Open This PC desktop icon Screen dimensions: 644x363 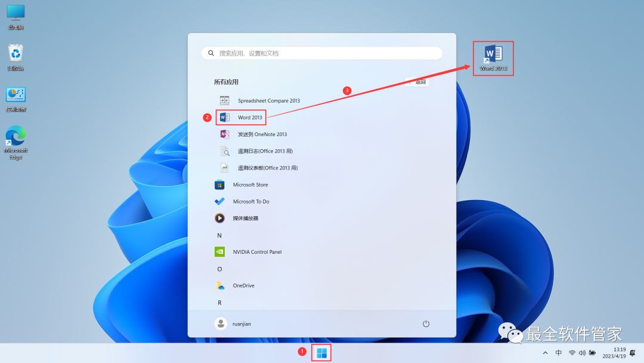(16, 17)
